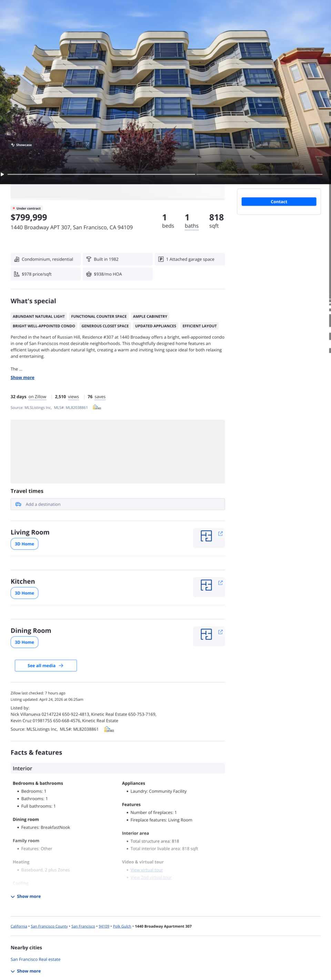Click the underlined 'saves' label

[x=100, y=397]
